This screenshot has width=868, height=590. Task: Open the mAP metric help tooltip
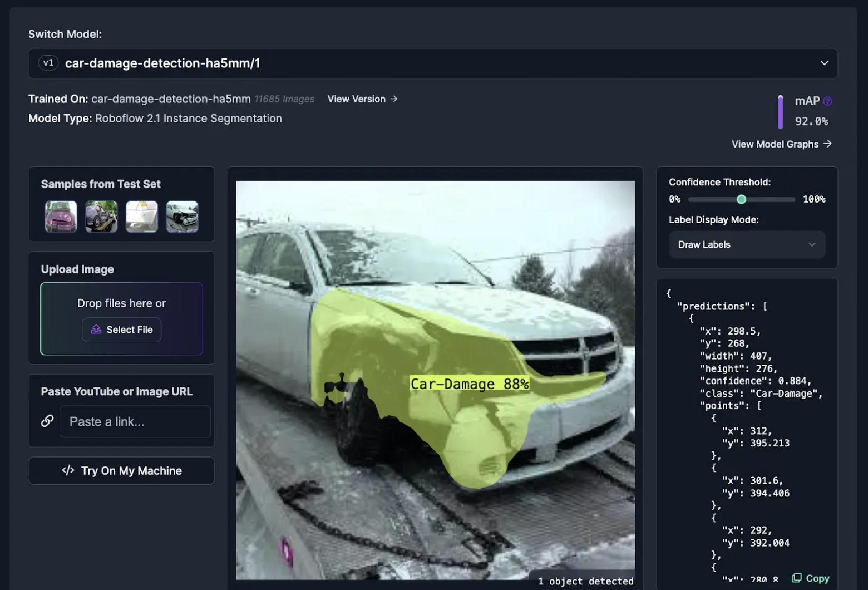[828, 101]
